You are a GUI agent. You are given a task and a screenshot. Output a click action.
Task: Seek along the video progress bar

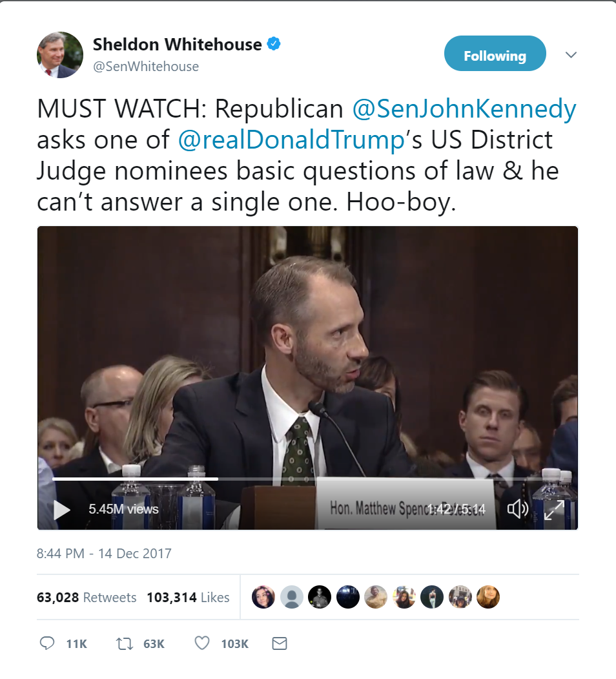click(307, 479)
